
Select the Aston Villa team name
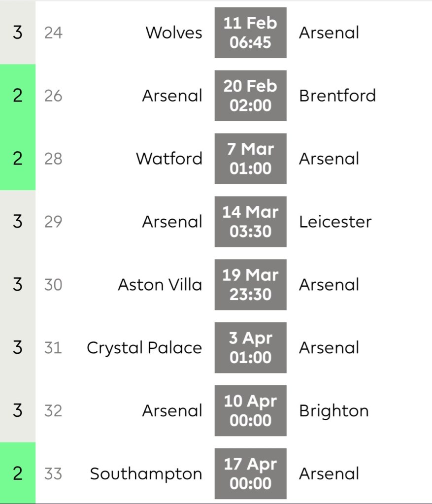[160, 285]
